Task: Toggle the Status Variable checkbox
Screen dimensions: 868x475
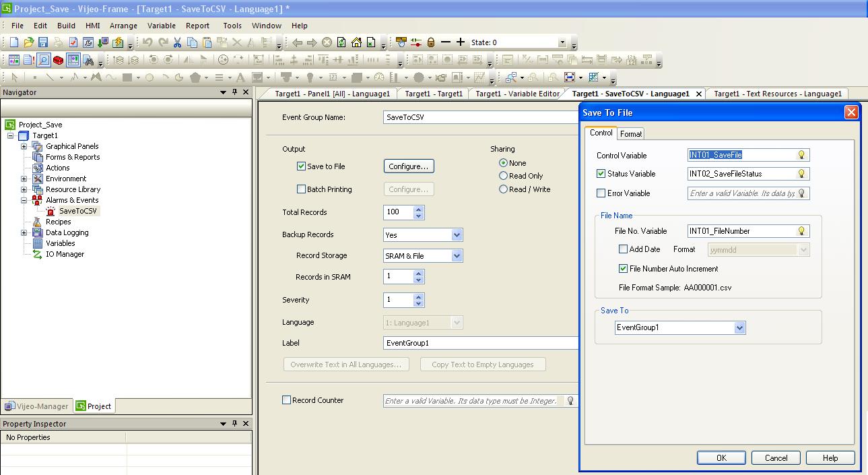Action: click(x=601, y=174)
